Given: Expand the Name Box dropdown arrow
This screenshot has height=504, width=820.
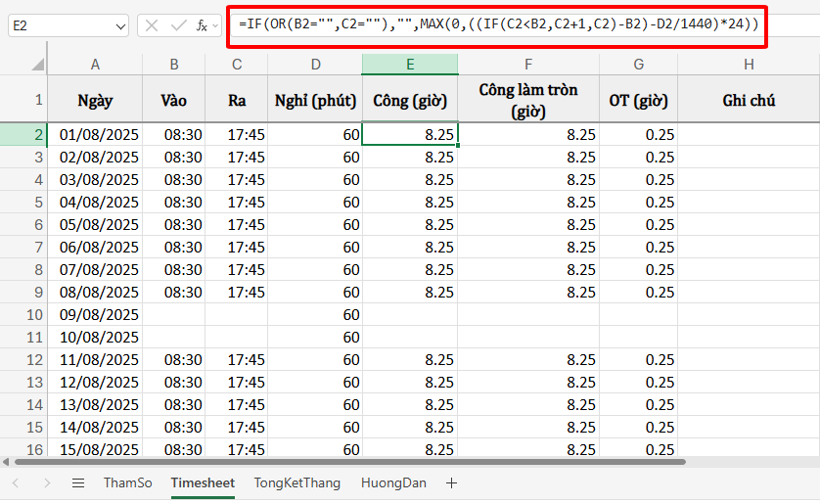Looking at the screenshot, I should [119, 26].
